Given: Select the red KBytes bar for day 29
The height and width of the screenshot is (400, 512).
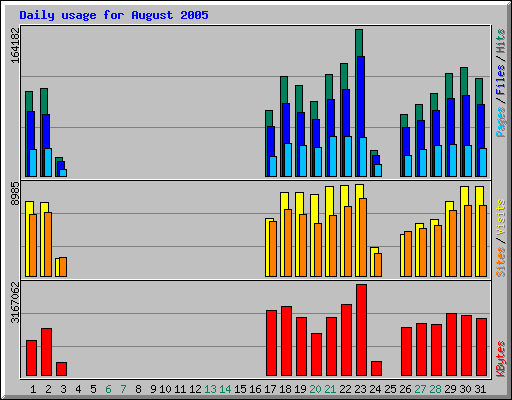Looking at the screenshot, I should (x=451, y=345).
